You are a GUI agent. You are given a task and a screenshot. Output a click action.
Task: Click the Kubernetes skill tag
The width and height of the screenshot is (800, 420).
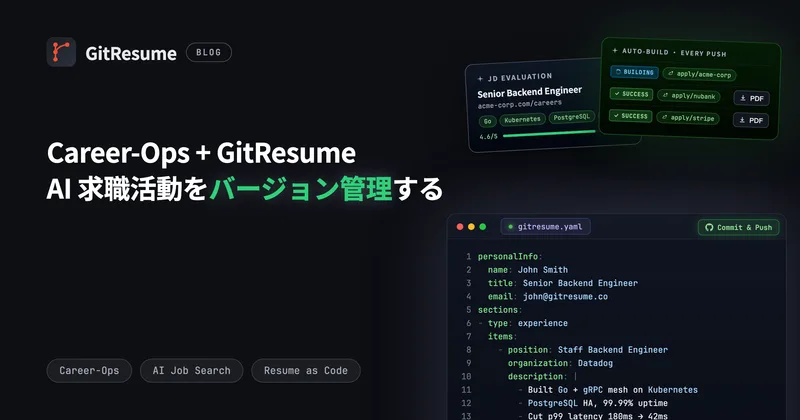[522, 119]
